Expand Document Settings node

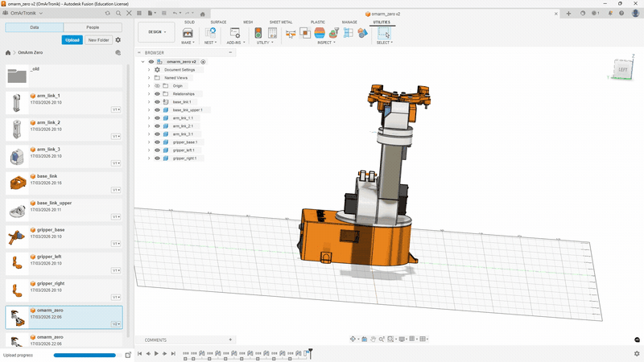149,70
